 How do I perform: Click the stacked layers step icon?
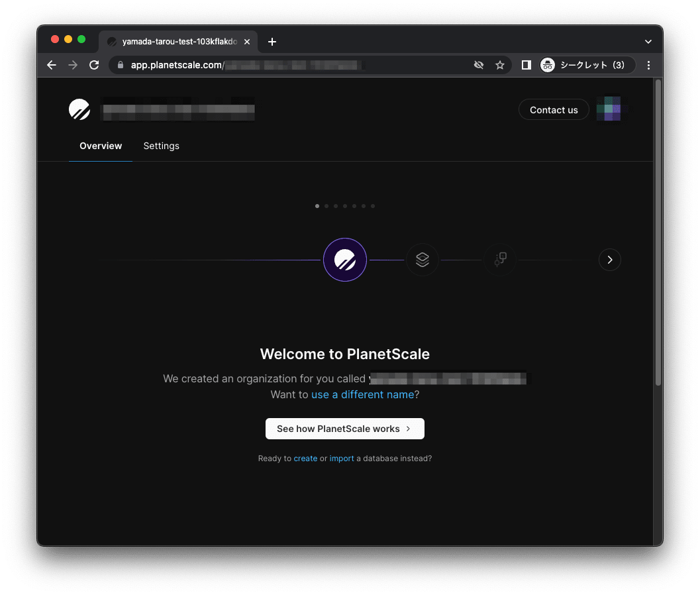tap(423, 260)
